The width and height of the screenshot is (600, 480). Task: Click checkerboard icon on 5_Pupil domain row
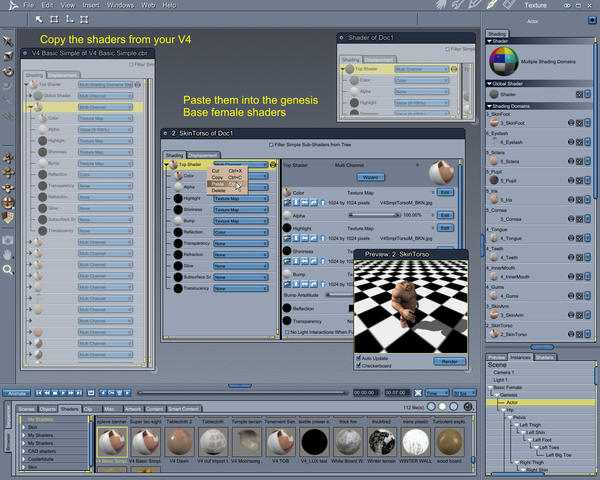coord(579,180)
